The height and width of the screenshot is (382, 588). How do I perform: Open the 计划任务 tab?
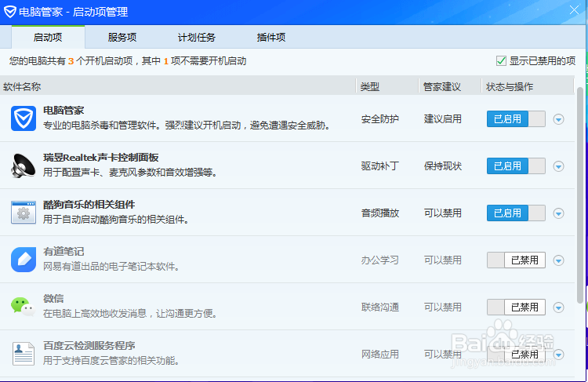pos(197,37)
